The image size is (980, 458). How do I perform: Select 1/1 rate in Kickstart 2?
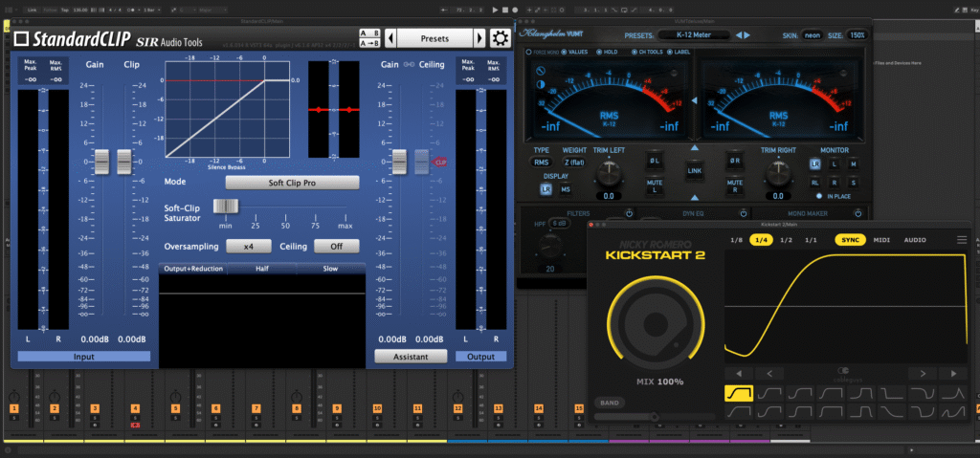(811, 240)
